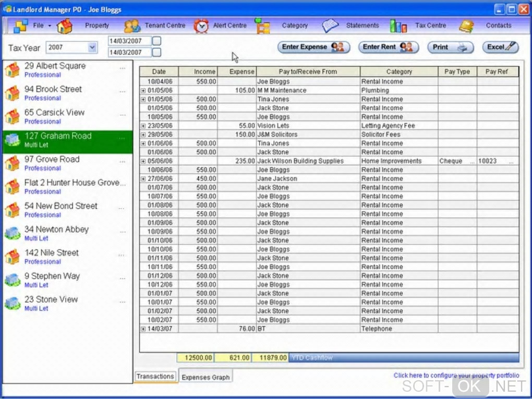Click the Statements book icon
This screenshot has height=399, width=532.
pyautogui.click(x=330, y=26)
